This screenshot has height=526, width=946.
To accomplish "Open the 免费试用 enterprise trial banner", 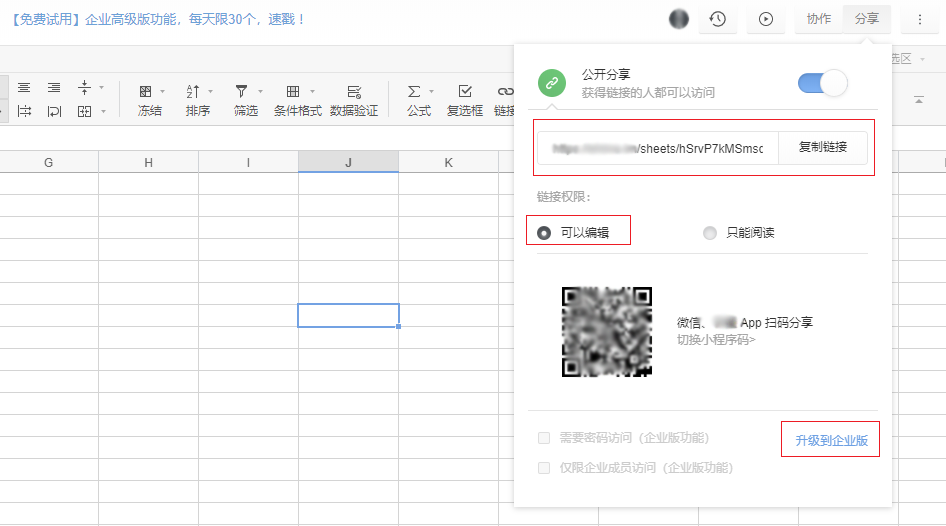I will pyautogui.click(x=157, y=20).
